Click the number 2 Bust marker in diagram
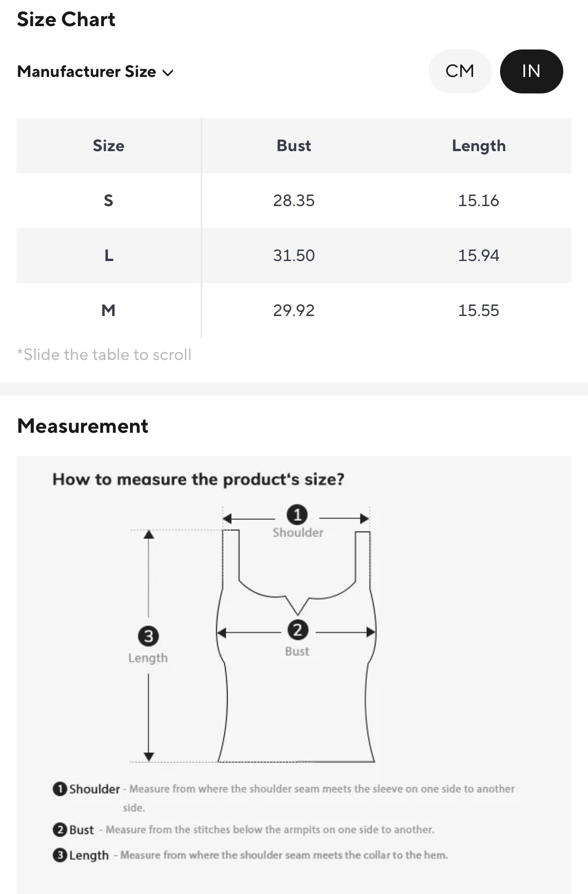The width and height of the screenshot is (588, 894). (298, 630)
